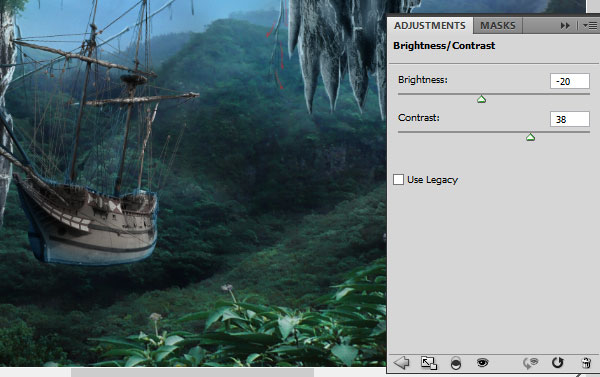Reset adjustment to defaults

558,362
